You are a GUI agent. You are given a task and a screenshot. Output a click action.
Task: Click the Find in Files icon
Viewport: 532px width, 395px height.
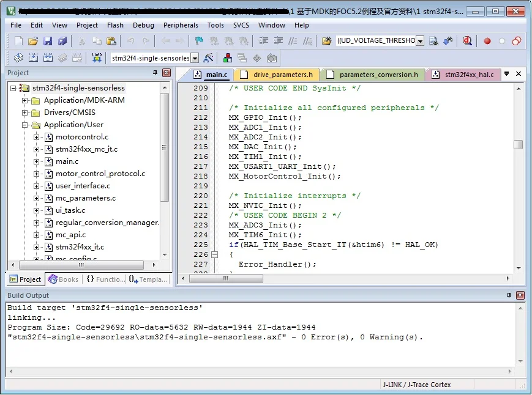pyautogui.click(x=326, y=41)
